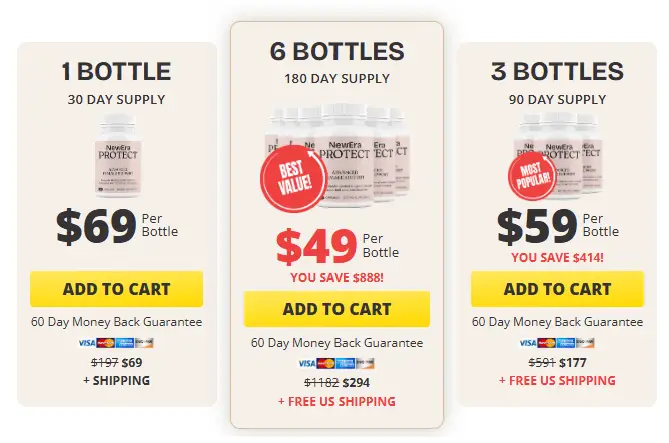669x443 pixels.
Task: Click American Express icon under 6 Bottles offer
Action: 347,363
